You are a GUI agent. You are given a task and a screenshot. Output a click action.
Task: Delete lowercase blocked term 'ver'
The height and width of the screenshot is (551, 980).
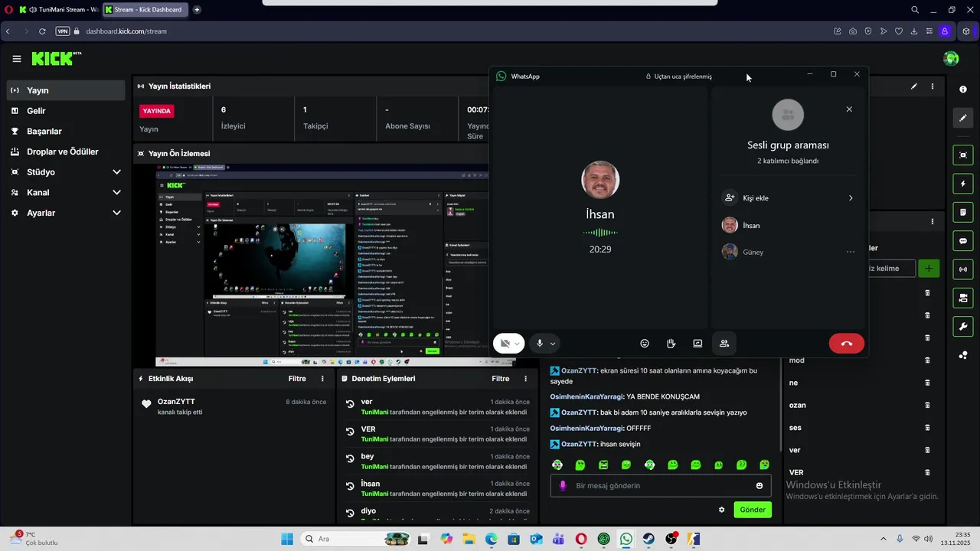tap(927, 450)
